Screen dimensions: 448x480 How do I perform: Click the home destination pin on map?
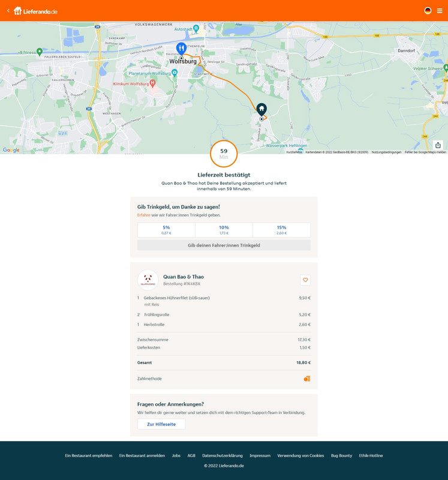261,109
